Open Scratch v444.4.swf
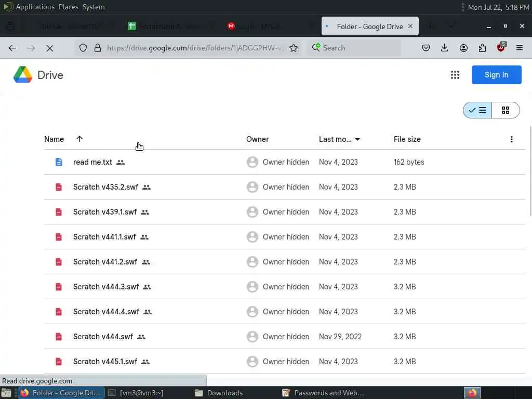Screen dimensions: 532x399 (x=106, y=312)
